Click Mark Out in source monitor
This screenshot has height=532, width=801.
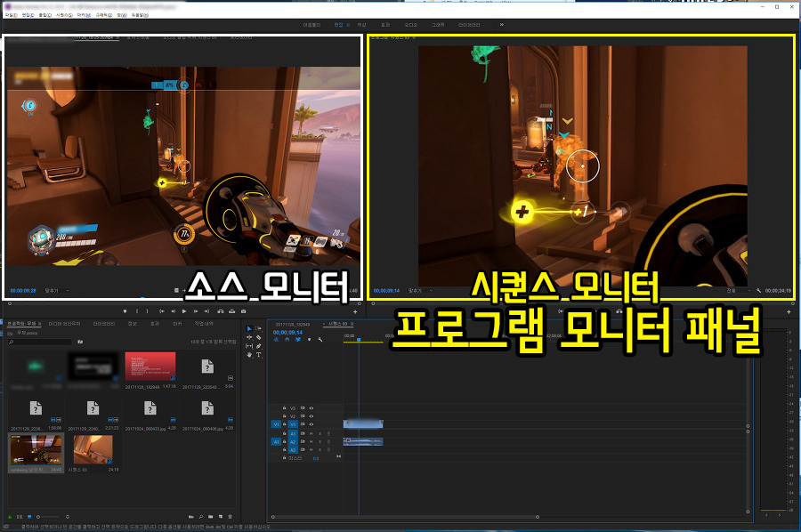[148, 311]
